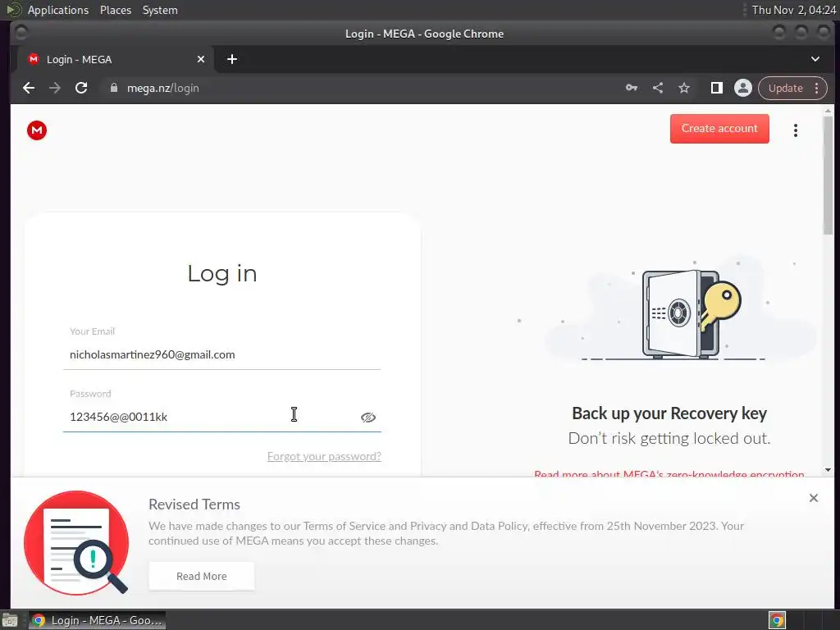The height and width of the screenshot is (630, 840).
Task: Toggle password visibility eye icon
Action: point(368,418)
